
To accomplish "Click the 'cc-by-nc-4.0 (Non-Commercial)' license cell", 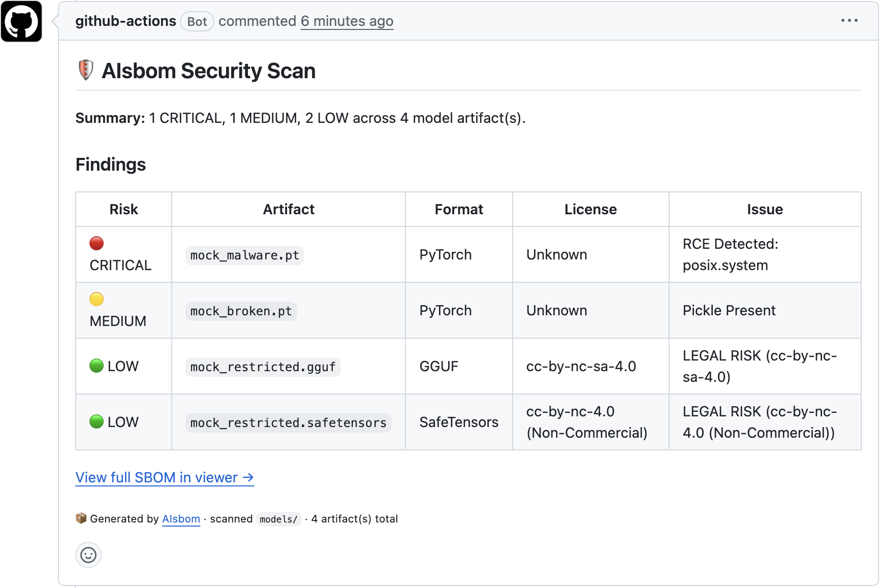I will tap(590, 422).
